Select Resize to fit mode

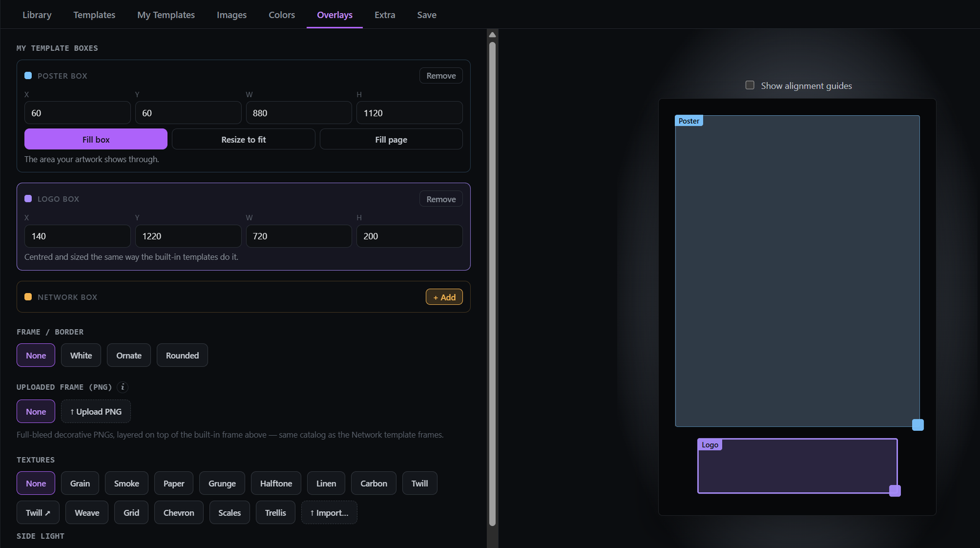(244, 139)
